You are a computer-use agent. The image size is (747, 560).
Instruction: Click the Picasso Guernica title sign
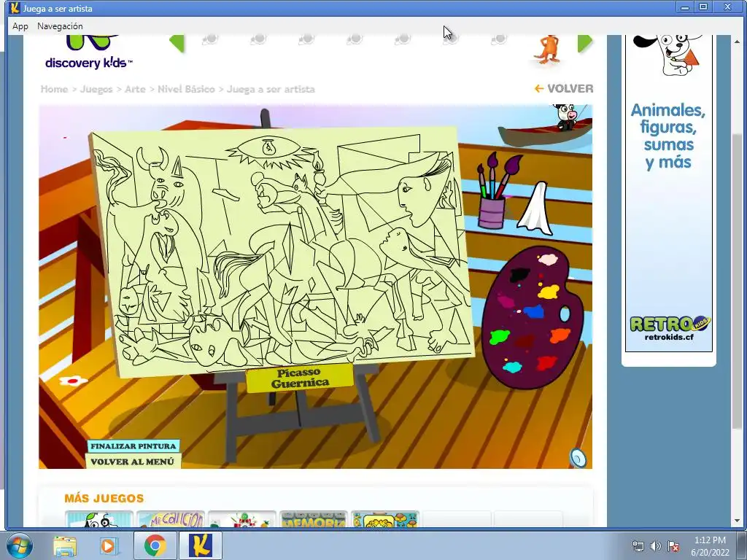point(300,378)
